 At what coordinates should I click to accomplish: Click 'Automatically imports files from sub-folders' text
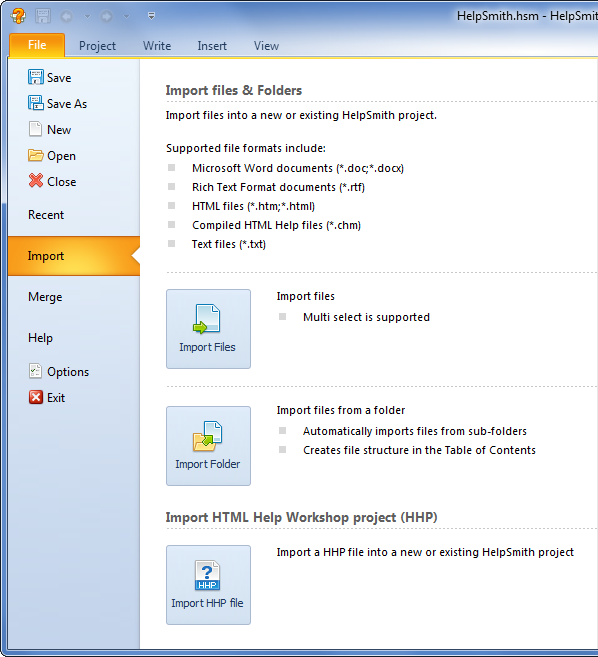coord(415,431)
